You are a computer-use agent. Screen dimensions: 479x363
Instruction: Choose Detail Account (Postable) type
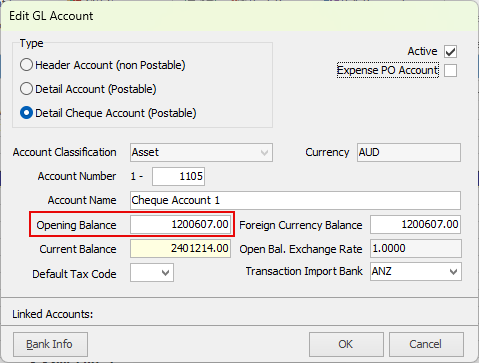26,89
